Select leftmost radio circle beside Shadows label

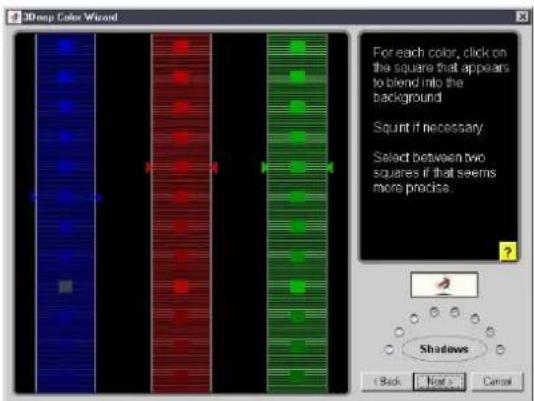(x=389, y=349)
